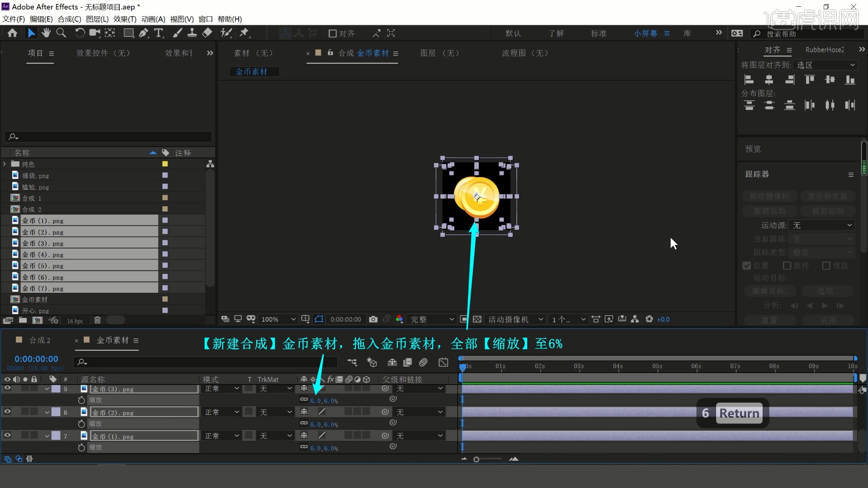Switch to the 了解 workspace

click(x=556, y=33)
